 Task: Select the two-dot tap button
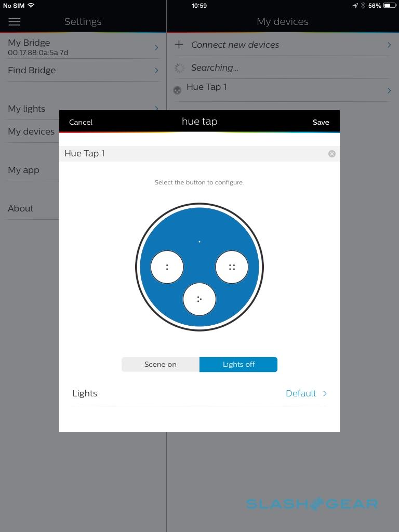(167, 267)
